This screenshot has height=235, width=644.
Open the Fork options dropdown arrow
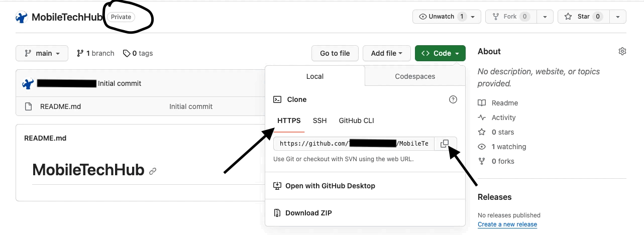pos(545,17)
